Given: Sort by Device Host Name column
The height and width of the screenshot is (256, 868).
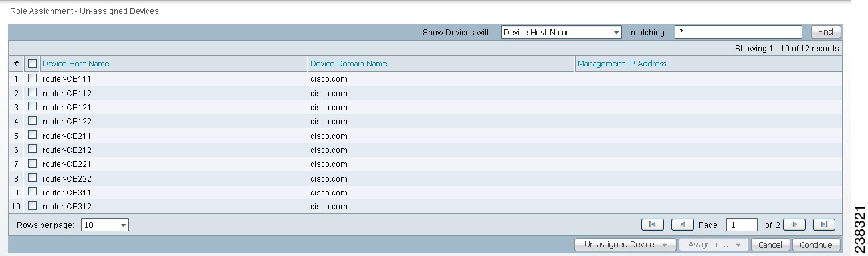Looking at the screenshot, I should pyautogui.click(x=76, y=64).
